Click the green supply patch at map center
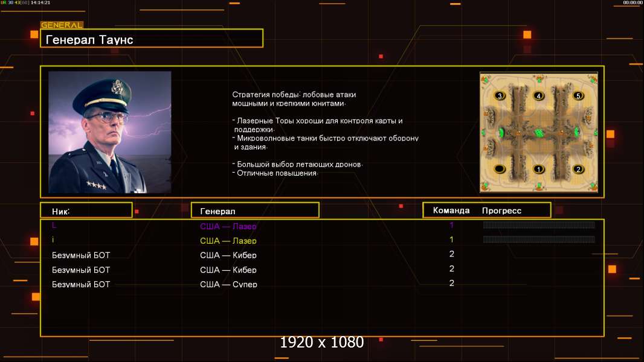Image resolution: width=644 pixels, height=362 pixels. pos(538,133)
